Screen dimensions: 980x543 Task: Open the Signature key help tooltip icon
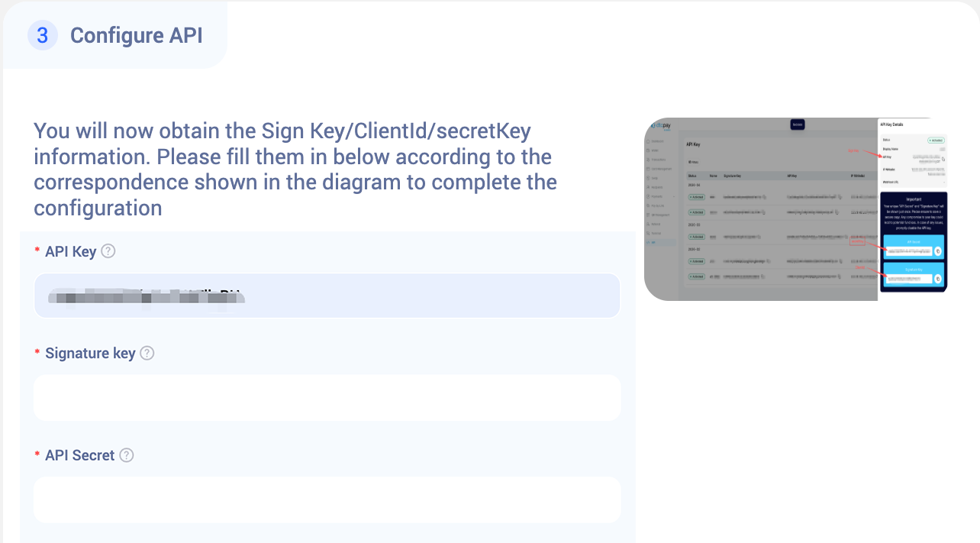[147, 353]
